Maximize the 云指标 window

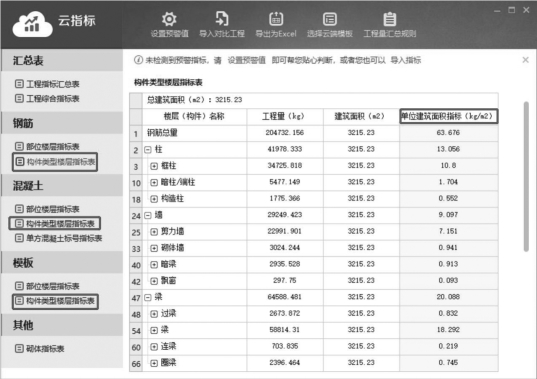[512, 10]
